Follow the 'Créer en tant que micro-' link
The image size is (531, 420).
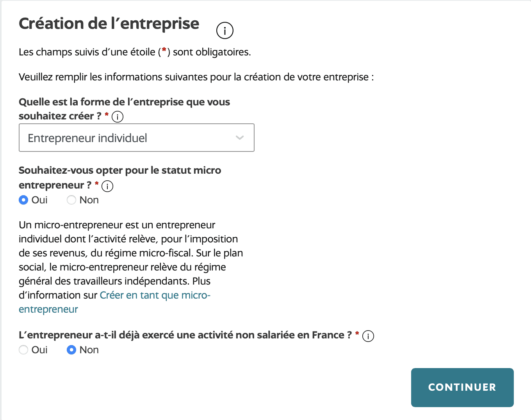pos(155,295)
